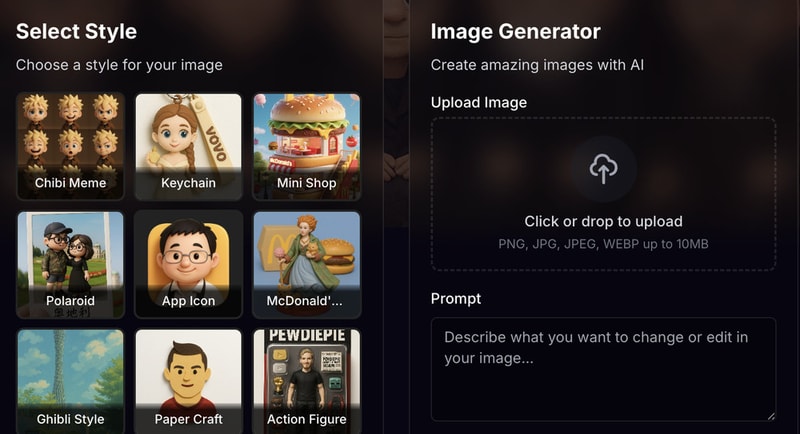Pick the Mini Shop style
This screenshot has width=800, height=434.
(x=307, y=146)
